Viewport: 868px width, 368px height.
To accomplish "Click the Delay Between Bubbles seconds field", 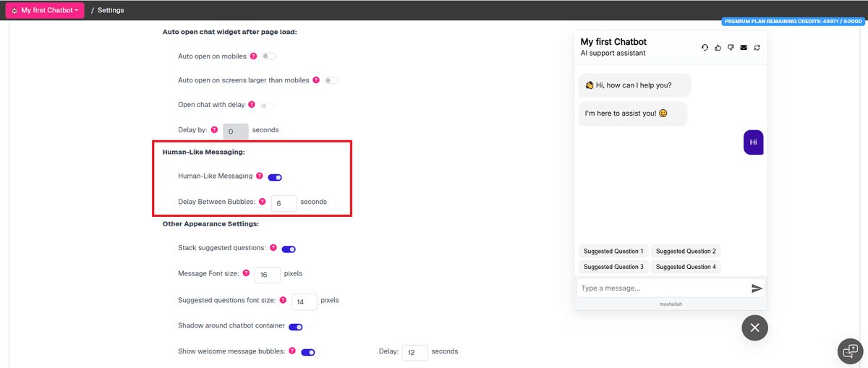I will pyautogui.click(x=284, y=203).
